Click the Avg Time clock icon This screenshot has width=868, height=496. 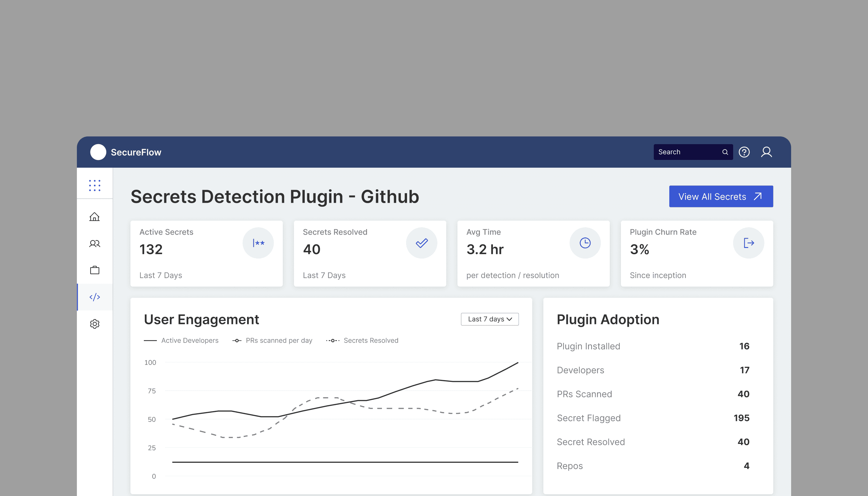pyautogui.click(x=585, y=243)
